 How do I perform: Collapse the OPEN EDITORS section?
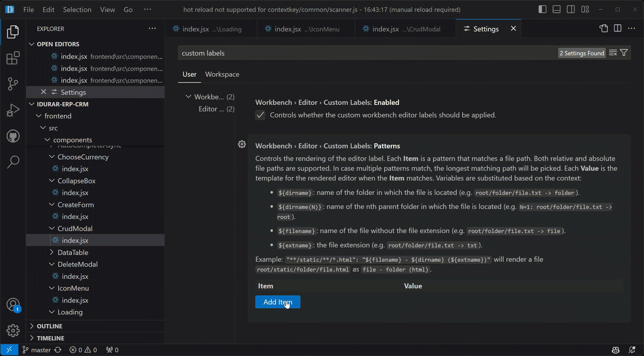(x=32, y=44)
